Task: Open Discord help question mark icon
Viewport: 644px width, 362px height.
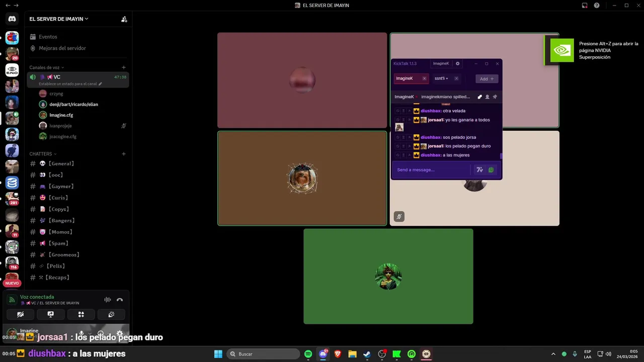Action: coord(597,6)
